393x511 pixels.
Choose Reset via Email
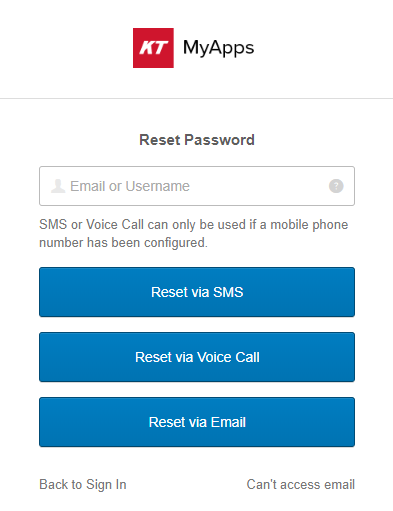coord(197,422)
